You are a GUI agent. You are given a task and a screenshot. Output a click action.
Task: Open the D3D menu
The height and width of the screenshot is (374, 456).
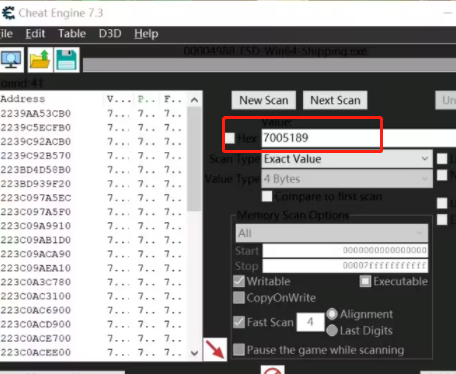point(110,34)
